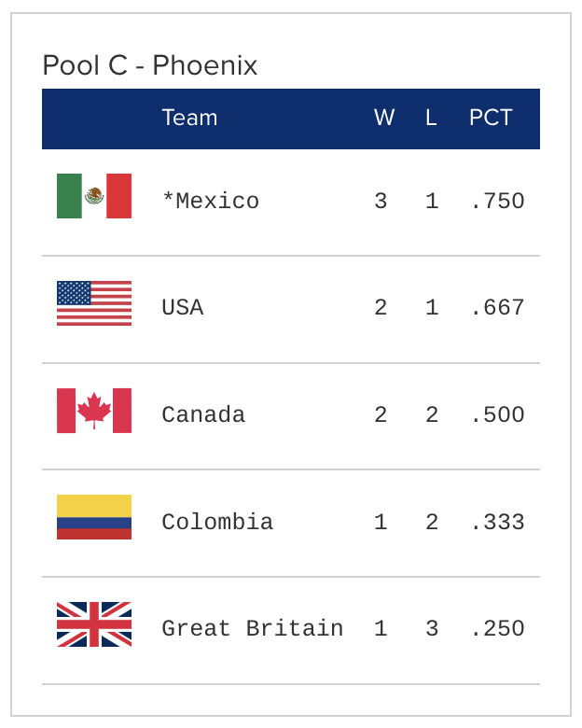Image resolution: width=582 pixels, height=728 pixels.
Task: Sort by the W column header
Action: click(x=384, y=118)
